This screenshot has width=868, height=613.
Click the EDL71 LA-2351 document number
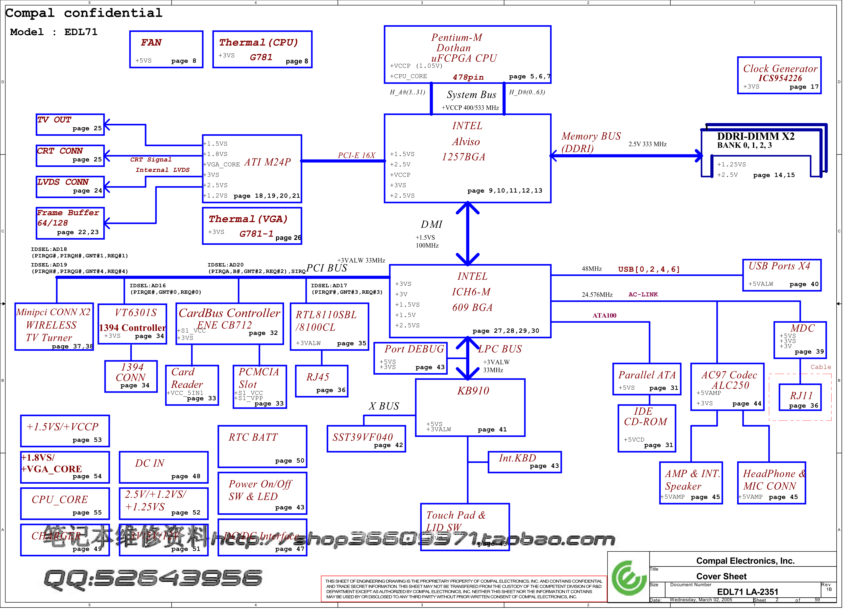747,592
